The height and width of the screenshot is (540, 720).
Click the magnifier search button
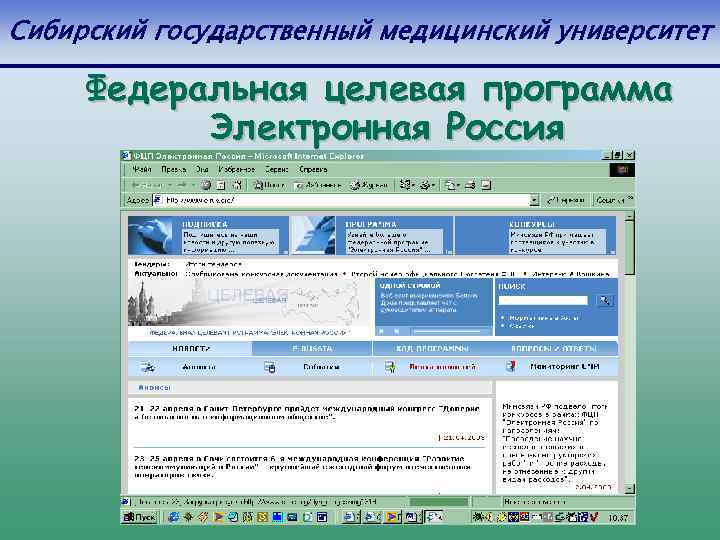tap(605, 300)
